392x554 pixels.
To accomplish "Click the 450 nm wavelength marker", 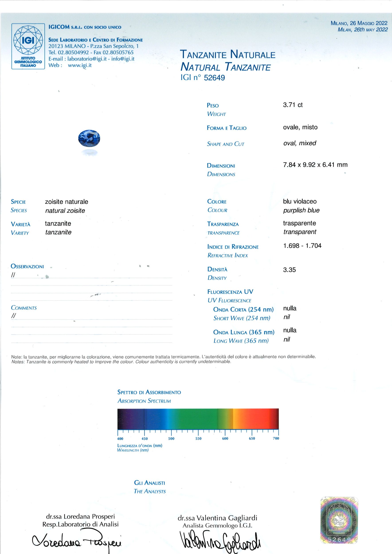I will 145,439.
